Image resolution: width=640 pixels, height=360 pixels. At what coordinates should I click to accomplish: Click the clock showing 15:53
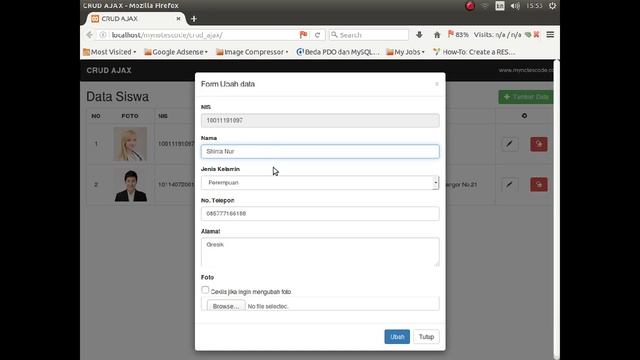pyautogui.click(x=534, y=6)
